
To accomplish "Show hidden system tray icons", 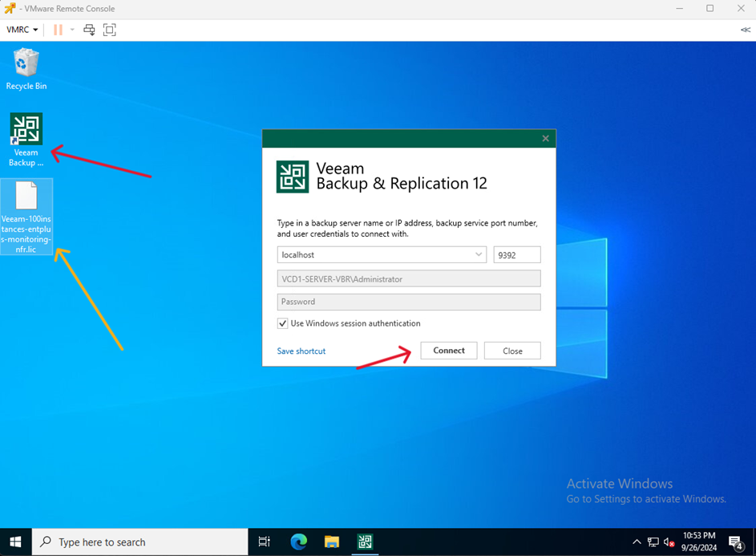I will 637,542.
